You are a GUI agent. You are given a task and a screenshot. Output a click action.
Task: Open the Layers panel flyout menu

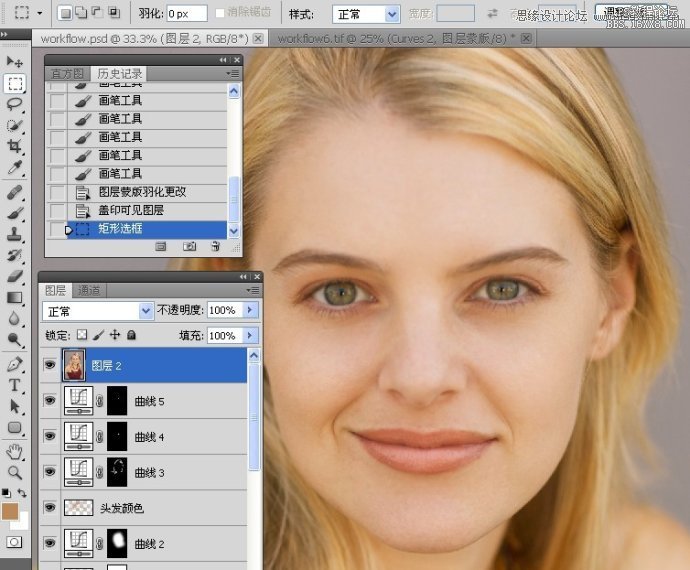click(x=253, y=290)
